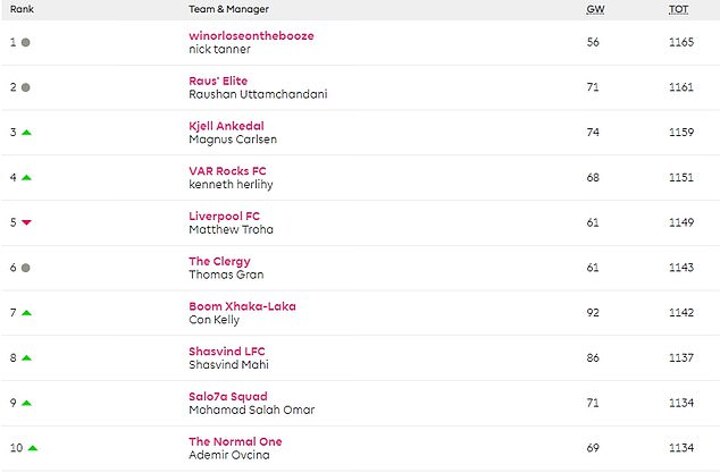Open Shasvind LFC team link

coord(227,351)
